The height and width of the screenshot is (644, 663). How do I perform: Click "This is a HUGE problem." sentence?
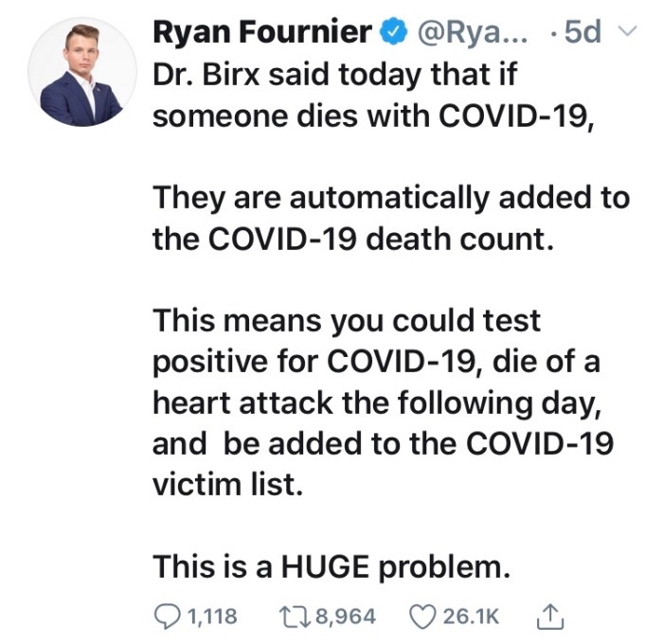pyautogui.click(x=331, y=566)
